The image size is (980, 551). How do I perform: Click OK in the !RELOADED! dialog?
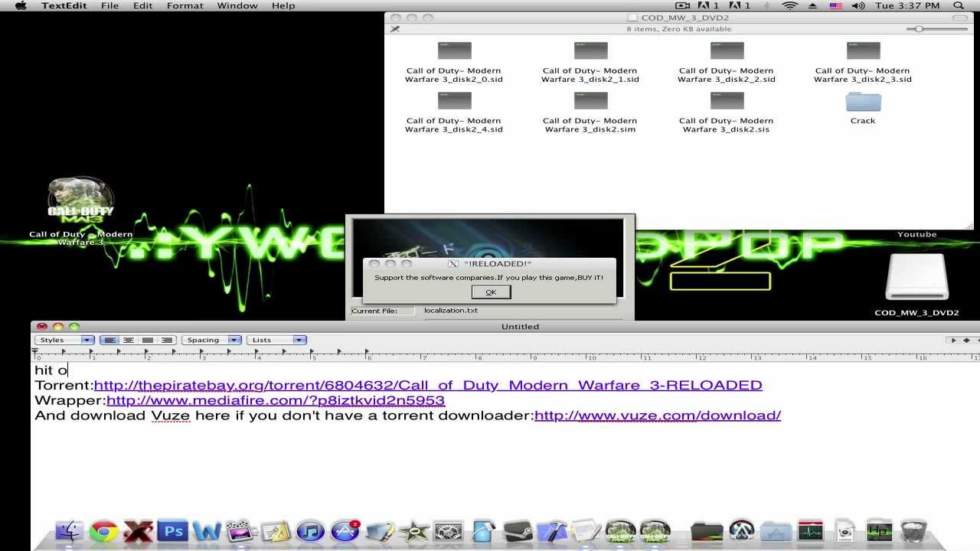click(x=491, y=292)
